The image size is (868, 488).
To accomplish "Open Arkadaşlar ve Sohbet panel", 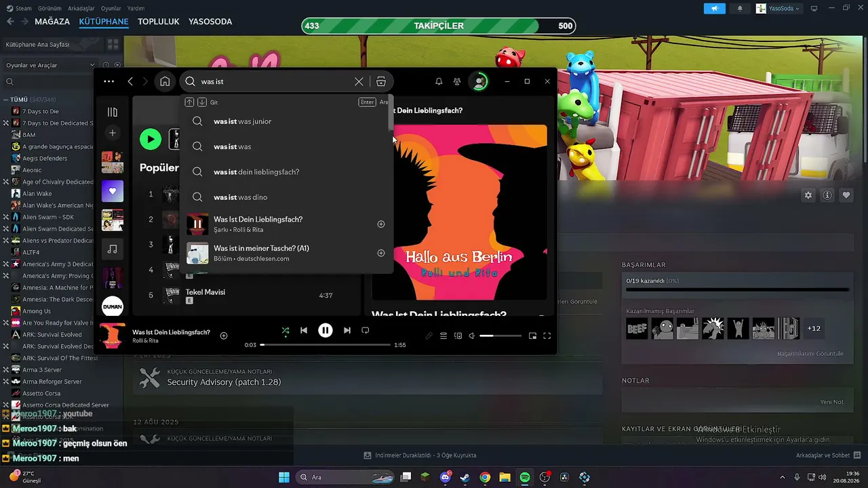I will tap(828, 455).
